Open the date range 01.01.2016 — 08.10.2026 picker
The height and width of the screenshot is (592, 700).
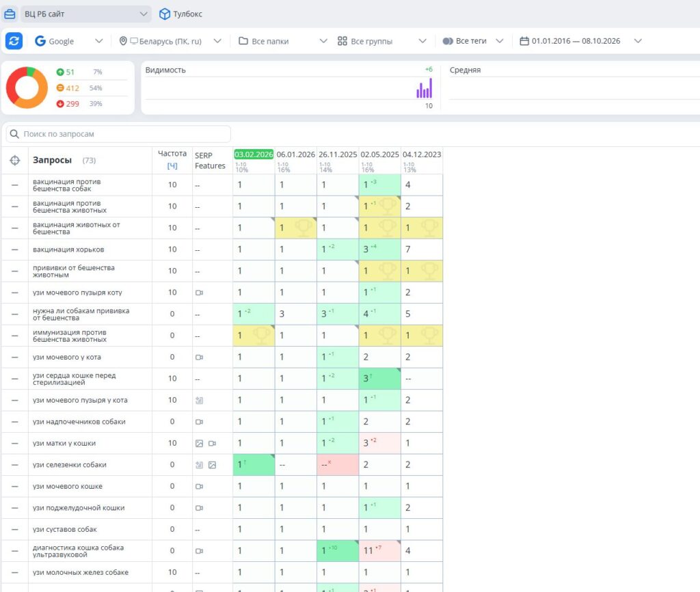[x=581, y=41]
